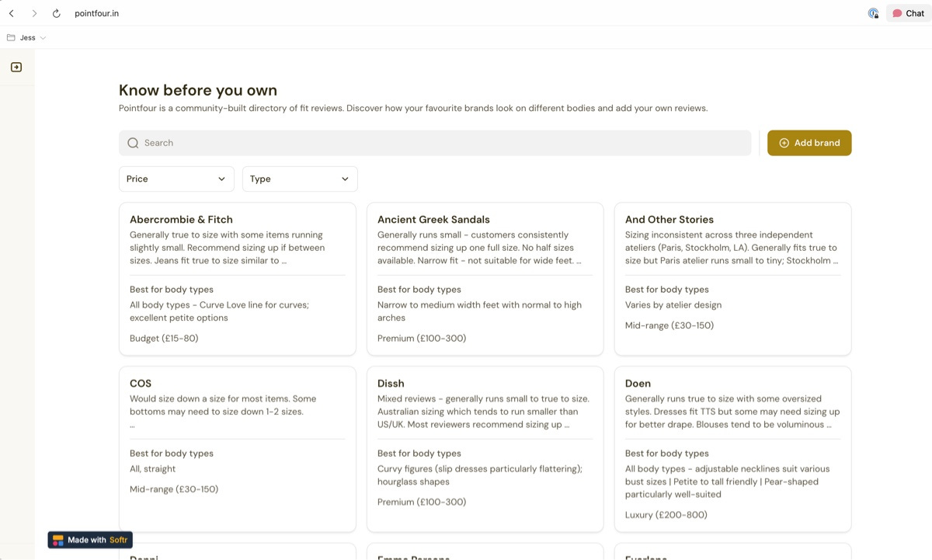The image size is (932, 560).
Task: Click the extension icon beside Chat
Action: 873,13
